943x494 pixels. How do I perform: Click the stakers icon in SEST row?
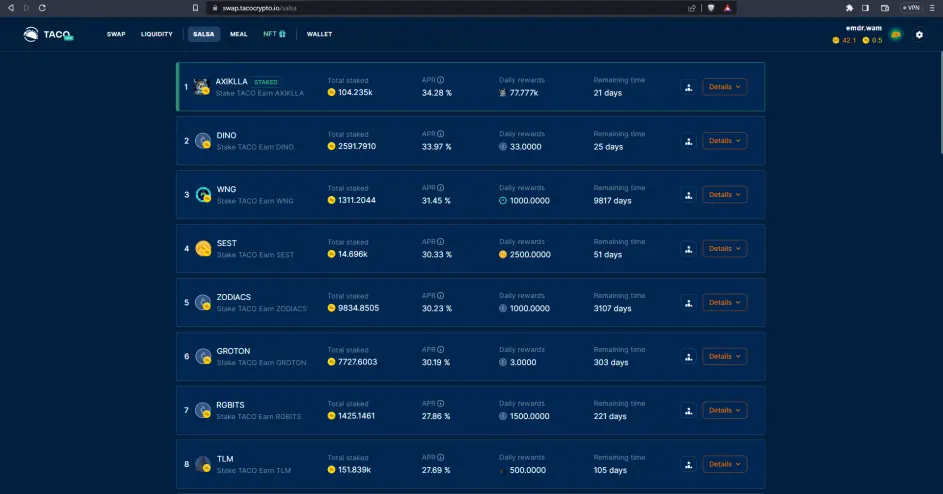689,249
